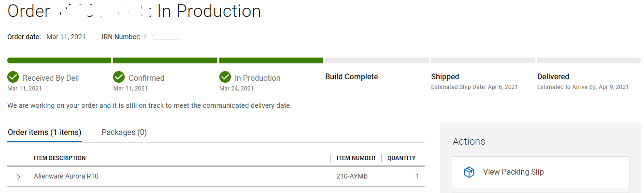Screen dimensions: 644x193
Task: Click the Confirmed green checkmark icon
Action: point(119,77)
